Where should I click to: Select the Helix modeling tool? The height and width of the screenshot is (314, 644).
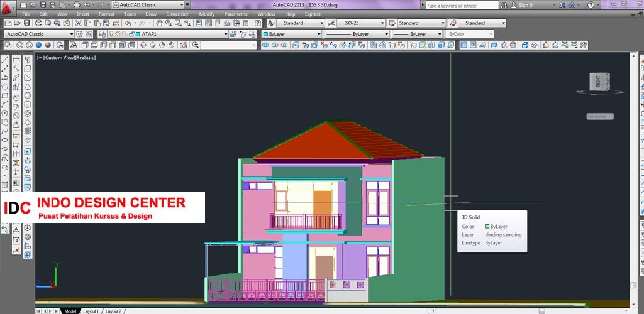(28, 131)
